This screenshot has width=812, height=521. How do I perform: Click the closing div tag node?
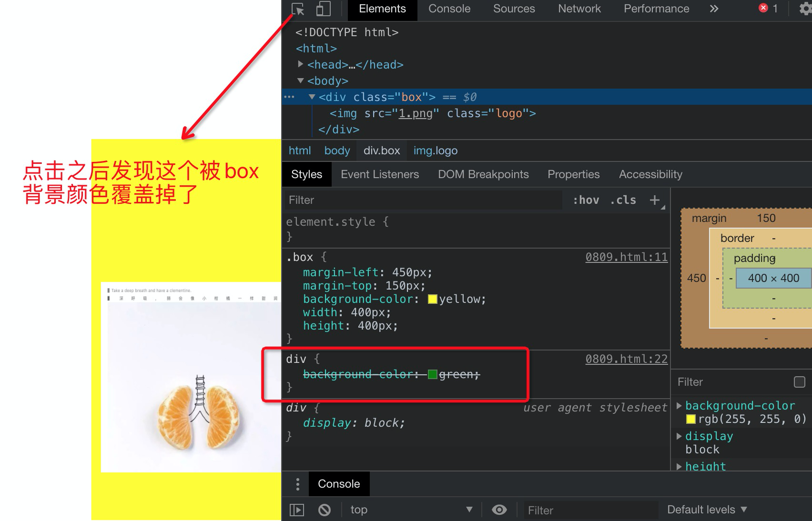pyautogui.click(x=339, y=130)
